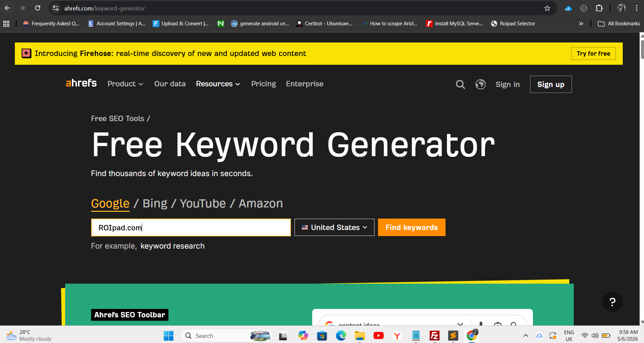The image size is (644, 343).
Task: Open Install MySQL Serve... bookmark
Action: (455, 24)
